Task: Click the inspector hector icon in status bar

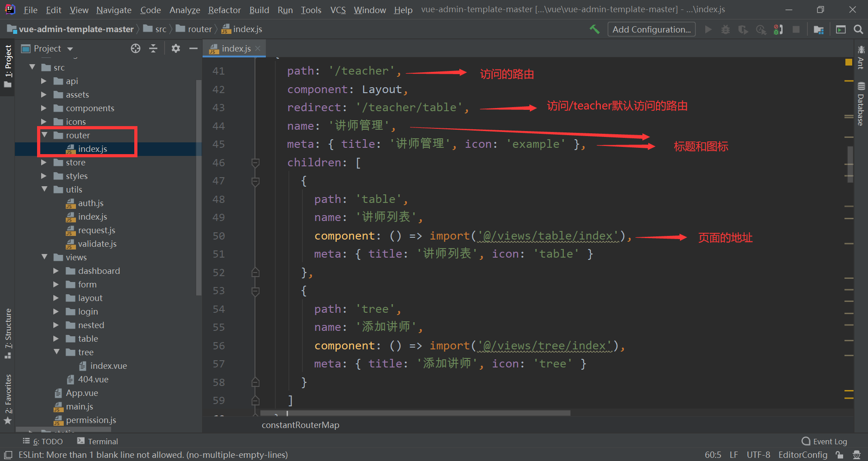Action: 856,455
